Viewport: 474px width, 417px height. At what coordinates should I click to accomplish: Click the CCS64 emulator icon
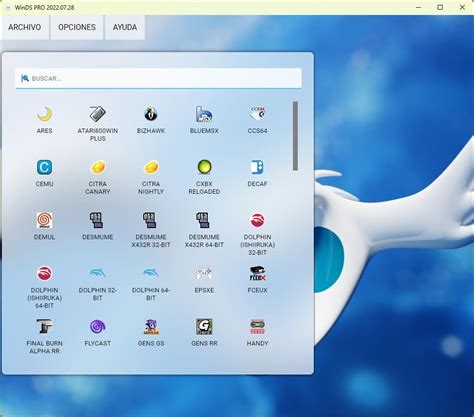(x=257, y=114)
